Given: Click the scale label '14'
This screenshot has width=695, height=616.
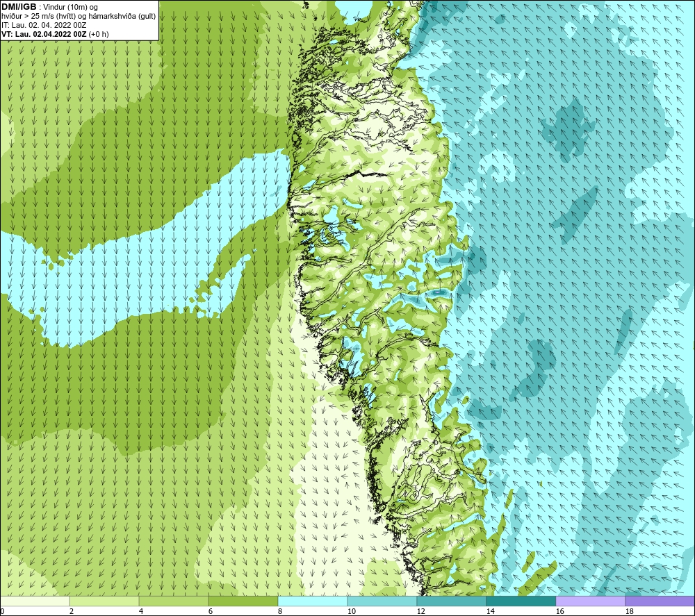Looking at the screenshot, I should pyautogui.click(x=490, y=612).
